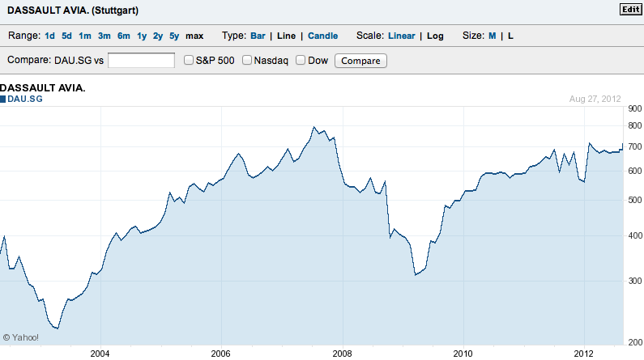
Task: Focus the compare symbol input field
Action: [141, 61]
